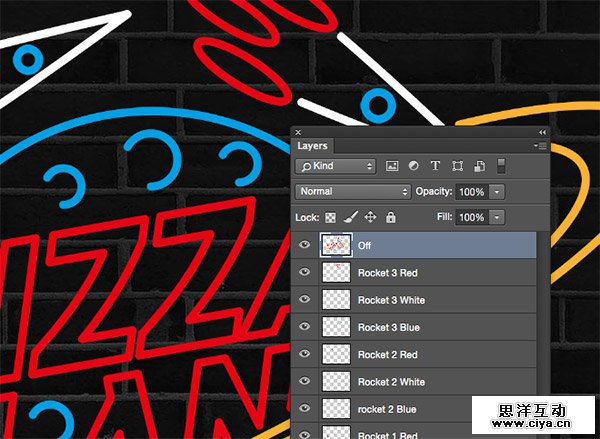Select the Rocket 2 Red thumbnail
The image size is (600, 439).
coord(336,354)
